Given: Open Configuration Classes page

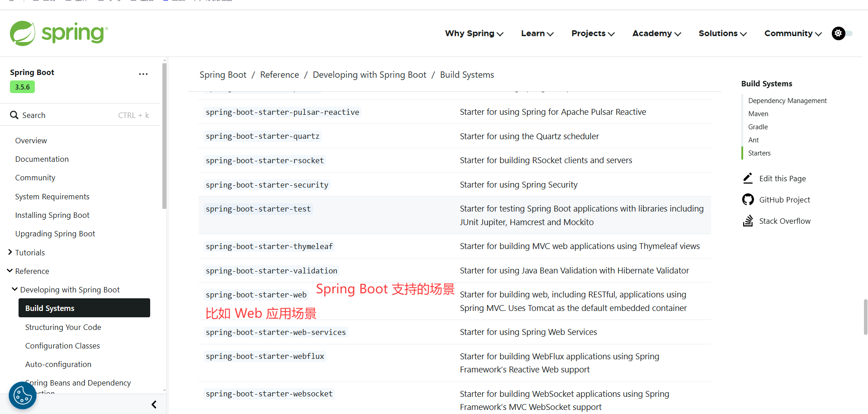Looking at the screenshot, I should (x=62, y=346).
